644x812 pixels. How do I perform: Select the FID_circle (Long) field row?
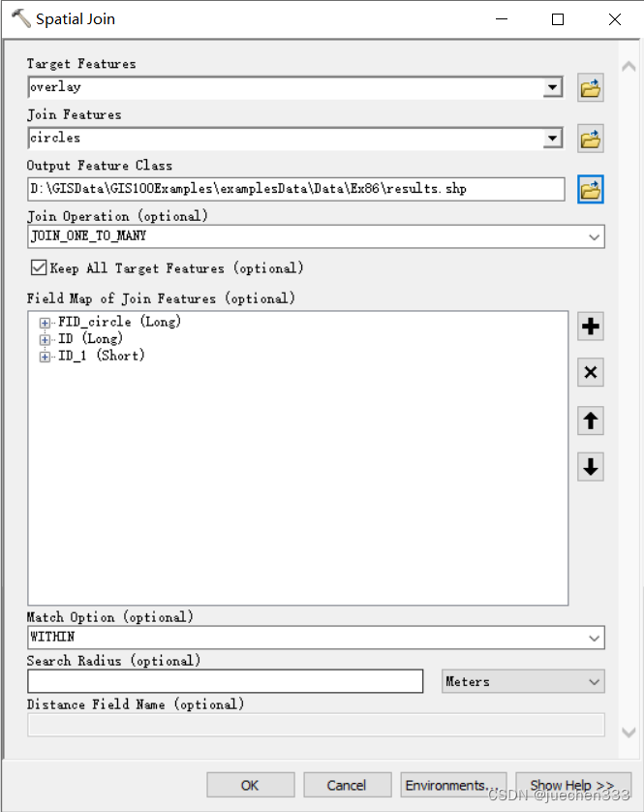[x=119, y=322]
